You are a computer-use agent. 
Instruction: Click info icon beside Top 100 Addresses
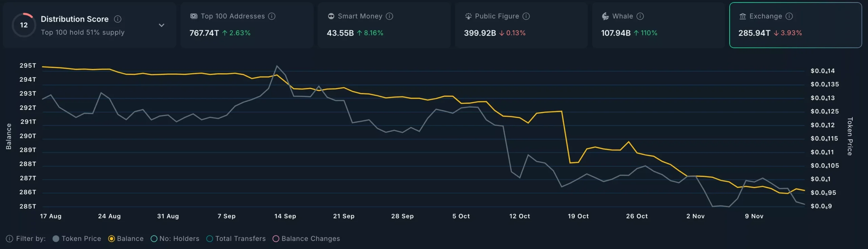(x=272, y=16)
